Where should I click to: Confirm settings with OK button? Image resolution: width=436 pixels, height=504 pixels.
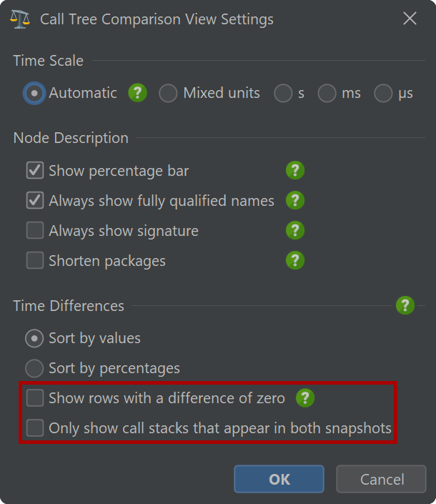click(279, 479)
